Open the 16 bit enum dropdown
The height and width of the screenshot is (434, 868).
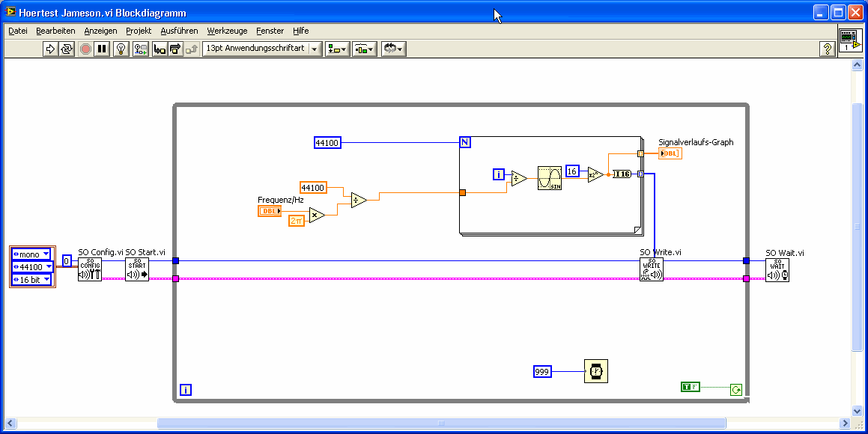pyautogui.click(x=32, y=280)
